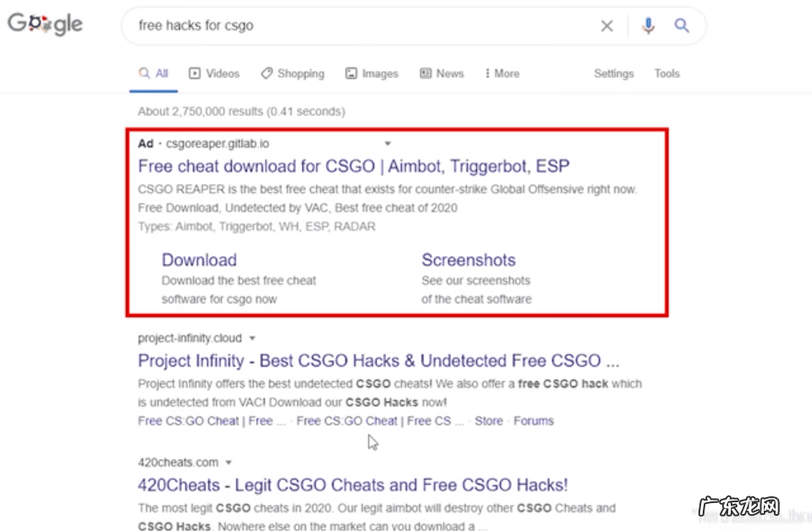Expand the project-infinity.cloud dropdown arrow
The height and width of the screenshot is (531, 812).
(252, 339)
